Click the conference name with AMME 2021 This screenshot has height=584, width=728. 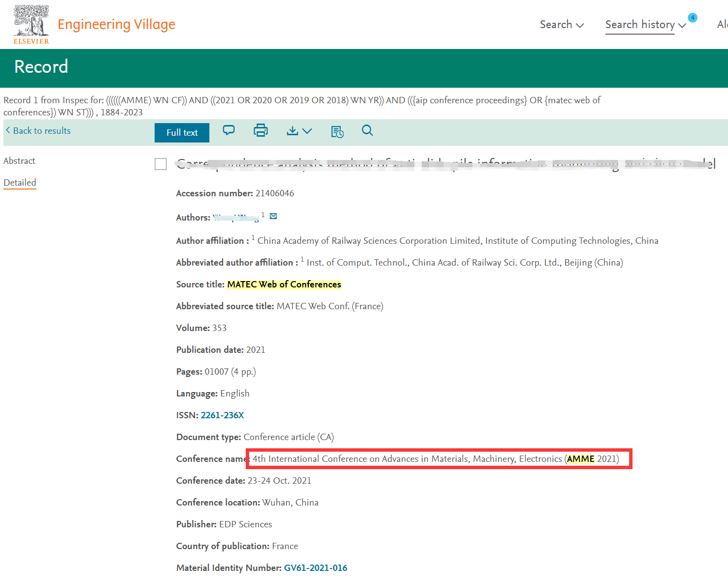pyautogui.click(x=436, y=459)
